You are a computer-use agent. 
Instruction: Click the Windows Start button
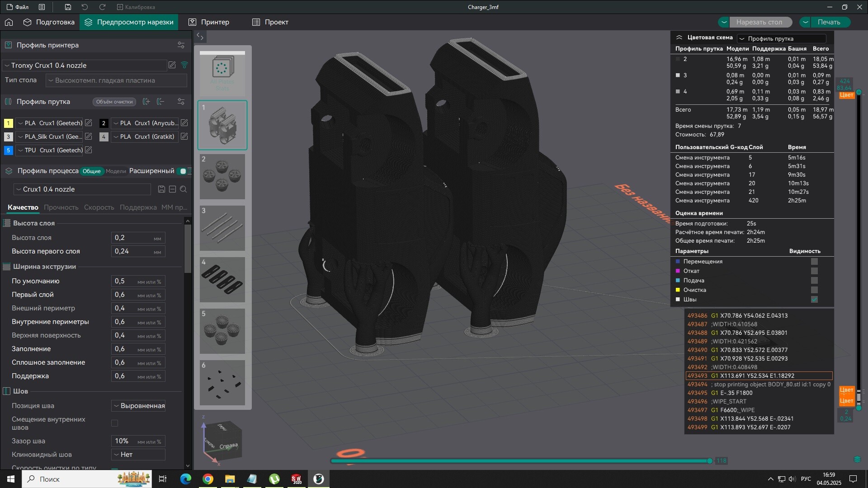click(11, 479)
